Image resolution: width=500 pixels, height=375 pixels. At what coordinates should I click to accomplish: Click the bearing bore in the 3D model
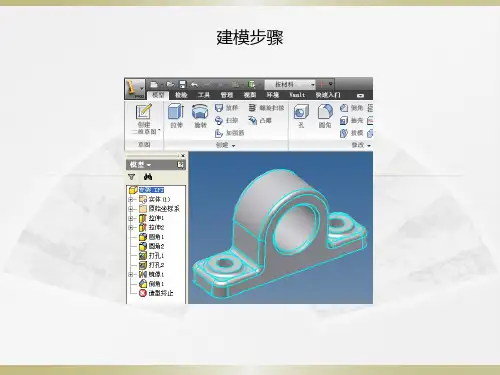click(x=295, y=228)
